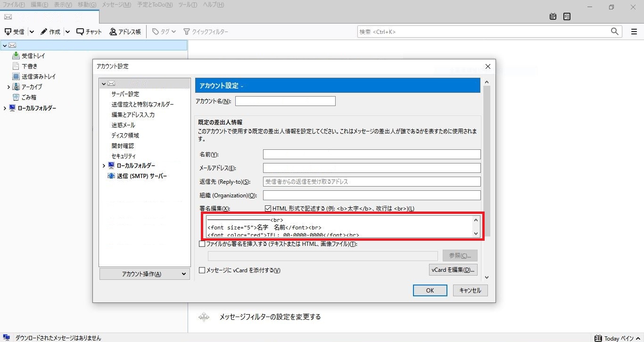This screenshot has width=644, height=342.
Task: Check メッセージに vCard を添付する
Action: (x=202, y=270)
